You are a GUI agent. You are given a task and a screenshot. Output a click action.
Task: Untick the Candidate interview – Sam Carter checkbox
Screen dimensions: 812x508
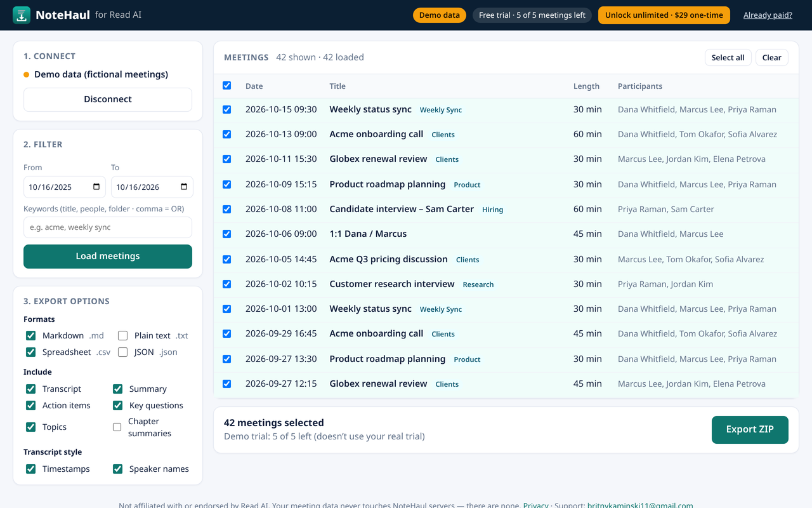(x=227, y=209)
